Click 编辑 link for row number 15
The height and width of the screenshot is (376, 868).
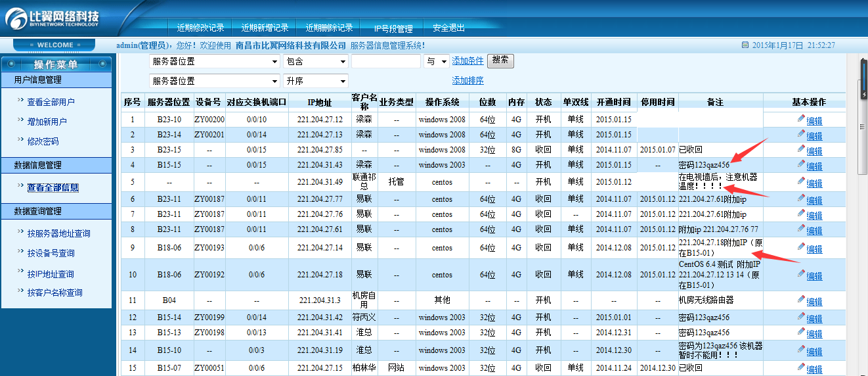click(x=814, y=369)
